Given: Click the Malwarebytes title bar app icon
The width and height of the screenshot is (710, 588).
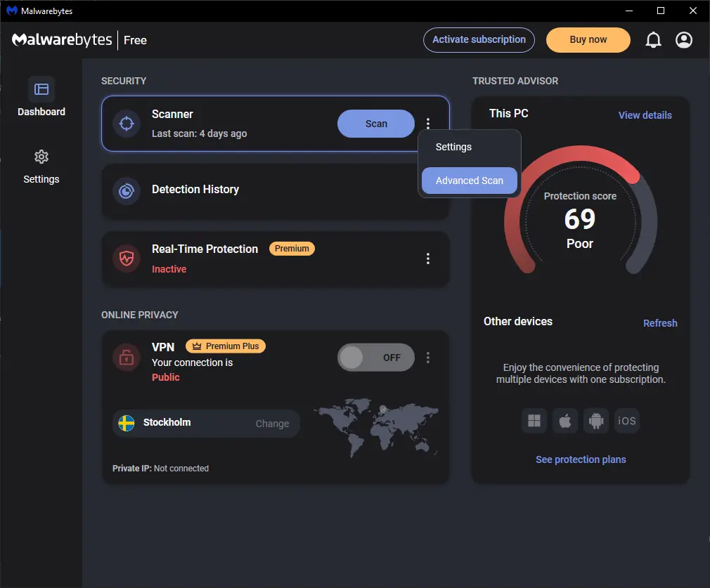Looking at the screenshot, I should (12, 11).
